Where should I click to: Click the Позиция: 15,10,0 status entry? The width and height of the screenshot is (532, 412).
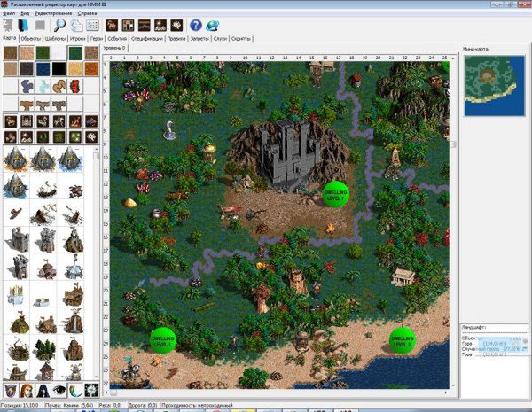point(21,405)
